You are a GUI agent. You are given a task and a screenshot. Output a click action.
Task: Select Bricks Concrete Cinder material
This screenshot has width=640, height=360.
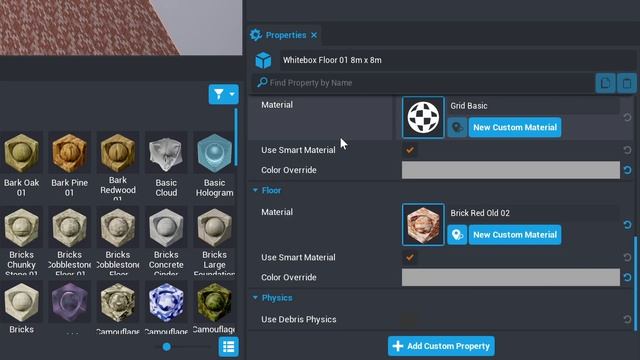click(166, 227)
